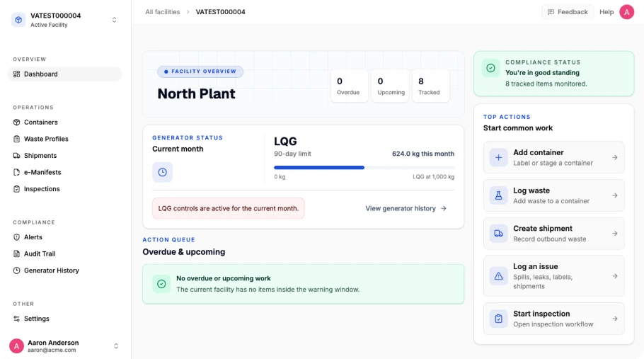Click the arrow on the Start inspection card
Image resolution: width=644 pixels, height=359 pixels.
point(615,319)
